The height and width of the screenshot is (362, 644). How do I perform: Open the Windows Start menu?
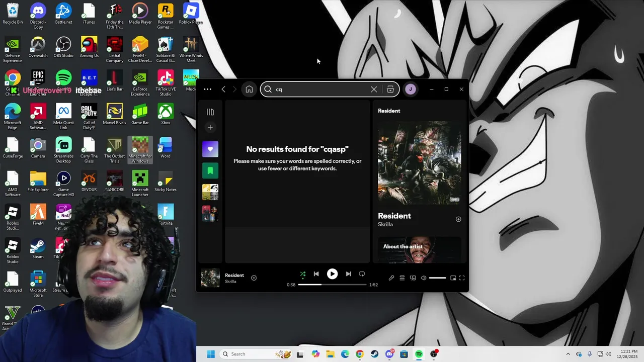(211, 354)
